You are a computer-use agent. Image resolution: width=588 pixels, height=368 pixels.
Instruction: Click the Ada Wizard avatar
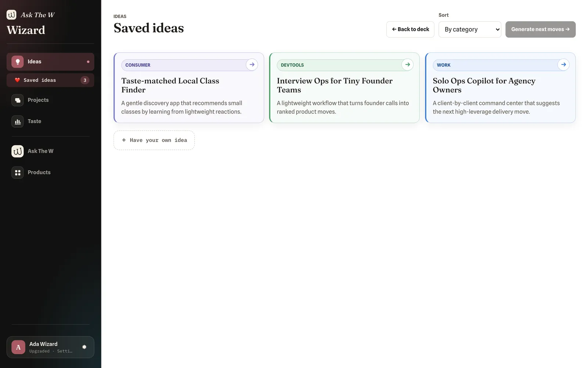(x=18, y=347)
